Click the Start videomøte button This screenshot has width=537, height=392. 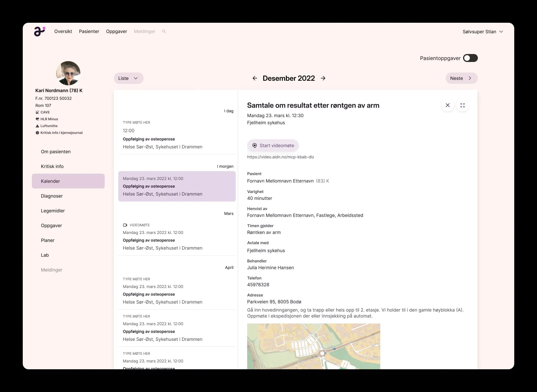click(273, 146)
